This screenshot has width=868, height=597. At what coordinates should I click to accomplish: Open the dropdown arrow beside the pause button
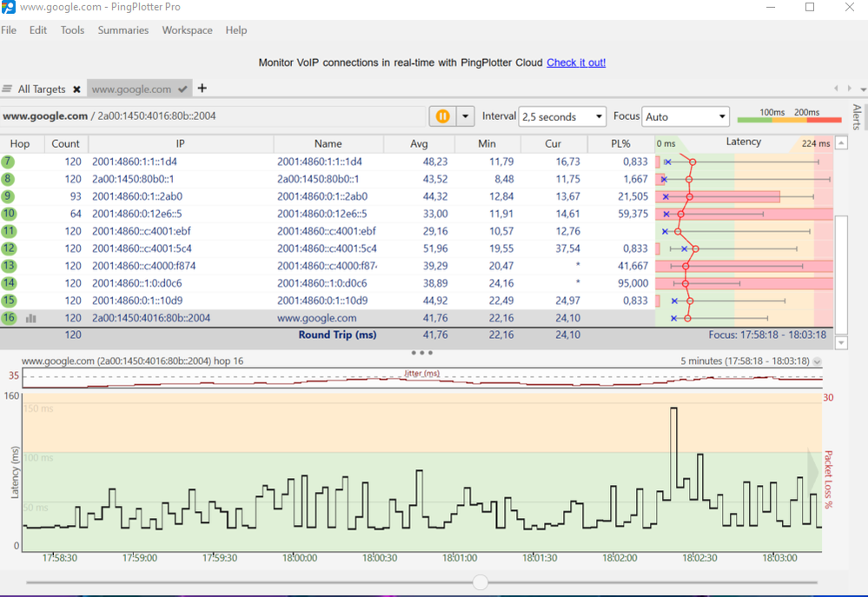(x=466, y=116)
